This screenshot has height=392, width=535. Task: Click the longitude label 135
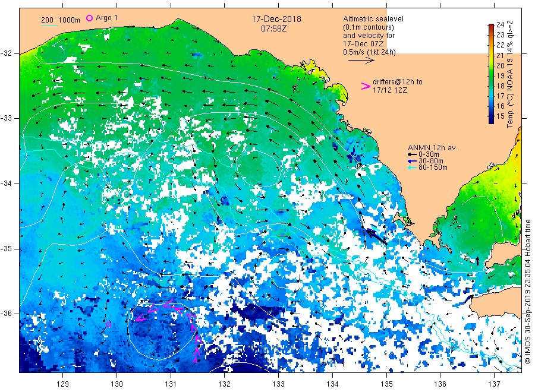point(386,384)
